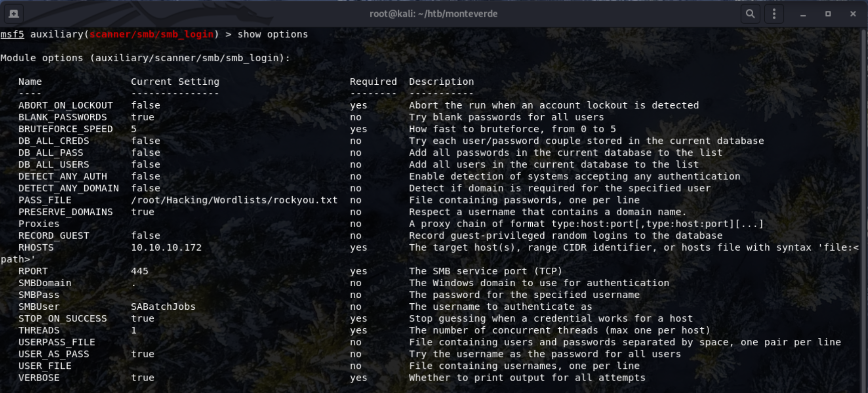Select the SMBUser option name
Image resolution: width=868 pixels, height=393 pixels.
coord(39,306)
